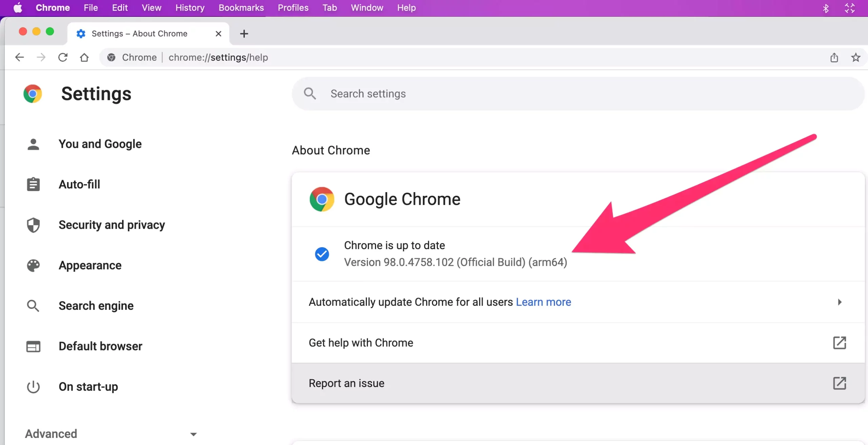
Task: Click the external link icon for Get help
Action: tap(840, 343)
